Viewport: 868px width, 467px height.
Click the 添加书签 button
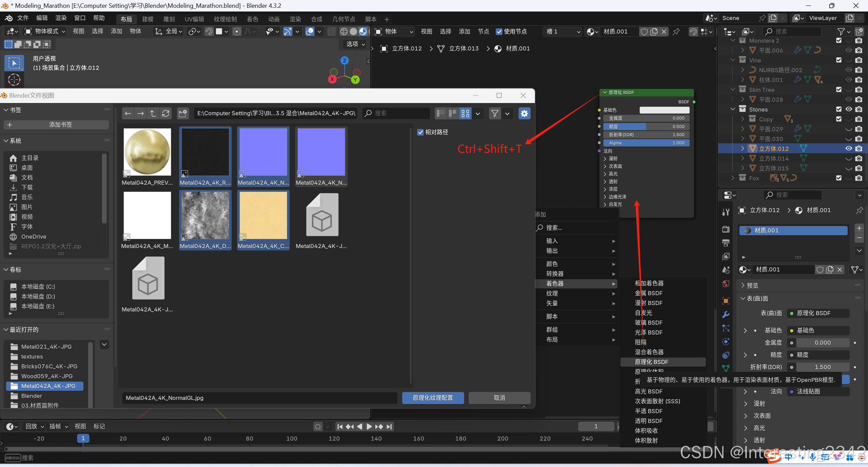coord(56,125)
